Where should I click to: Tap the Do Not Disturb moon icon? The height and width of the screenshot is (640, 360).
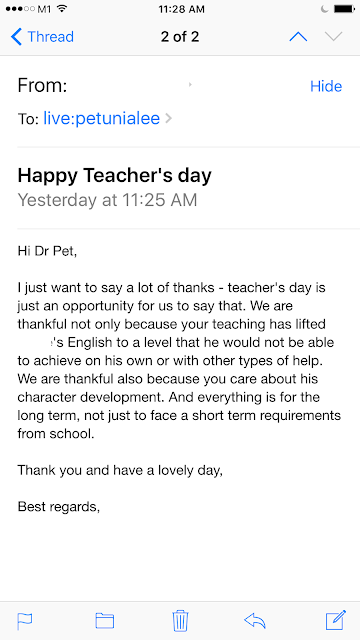pyautogui.click(x=325, y=9)
